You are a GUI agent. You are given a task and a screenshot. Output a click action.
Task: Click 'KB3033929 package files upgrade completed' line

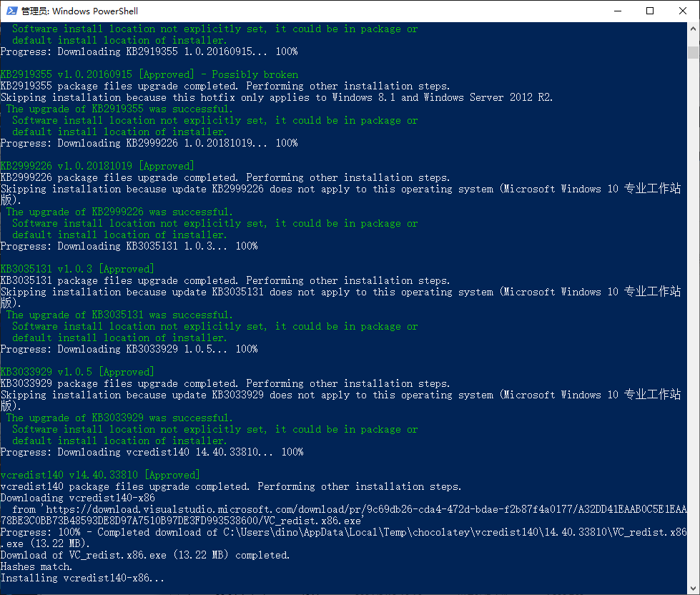(x=225, y=383)
